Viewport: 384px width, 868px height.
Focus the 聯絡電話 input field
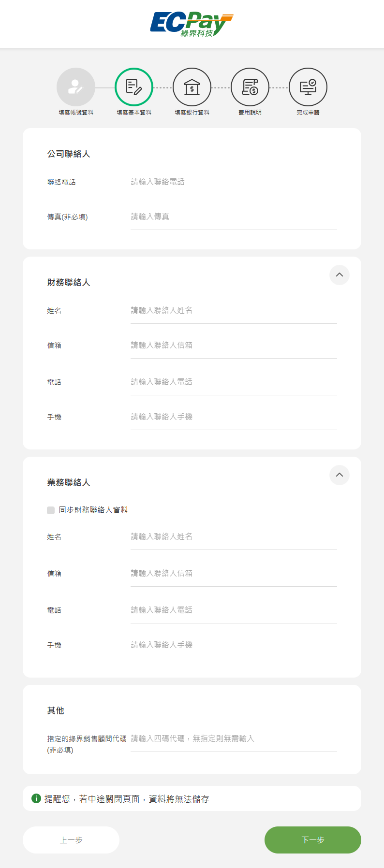point(234,182)
